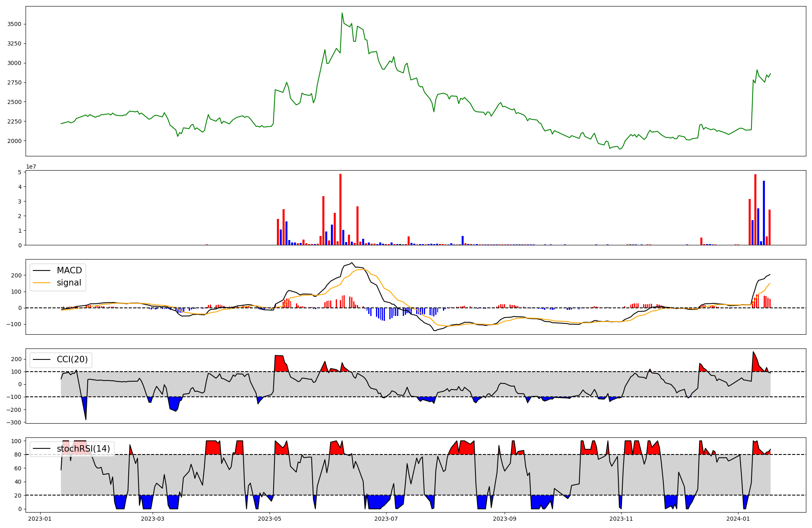The width and height of the screenshot is (812, 528).
Task: Click the black MACD line legend swatch
Action: pos(41,270)
